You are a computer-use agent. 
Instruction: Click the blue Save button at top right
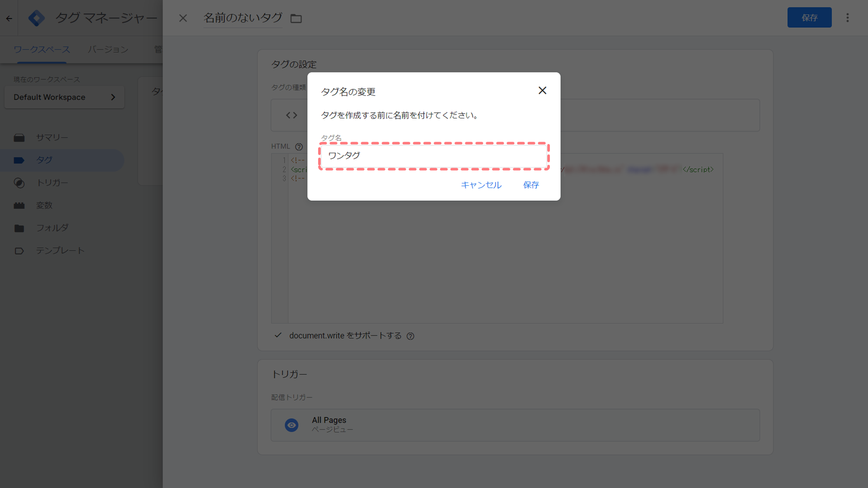coord(809,18)
